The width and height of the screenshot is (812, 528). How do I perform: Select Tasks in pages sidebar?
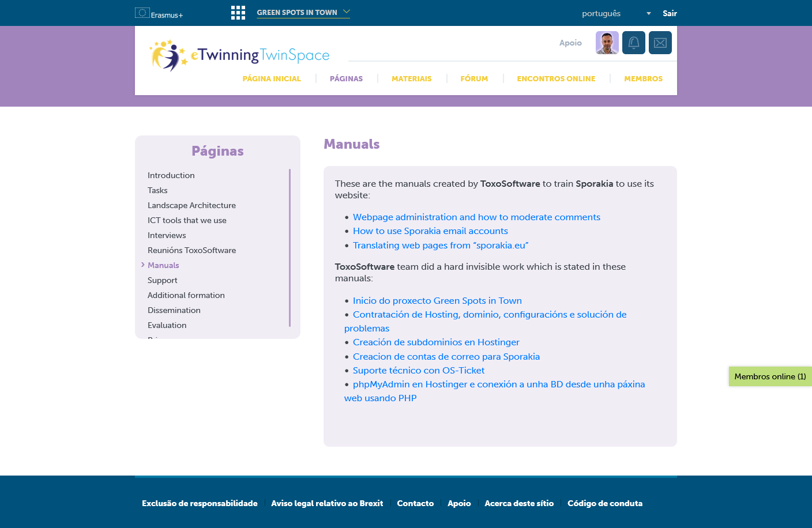[x=157, y=190]
